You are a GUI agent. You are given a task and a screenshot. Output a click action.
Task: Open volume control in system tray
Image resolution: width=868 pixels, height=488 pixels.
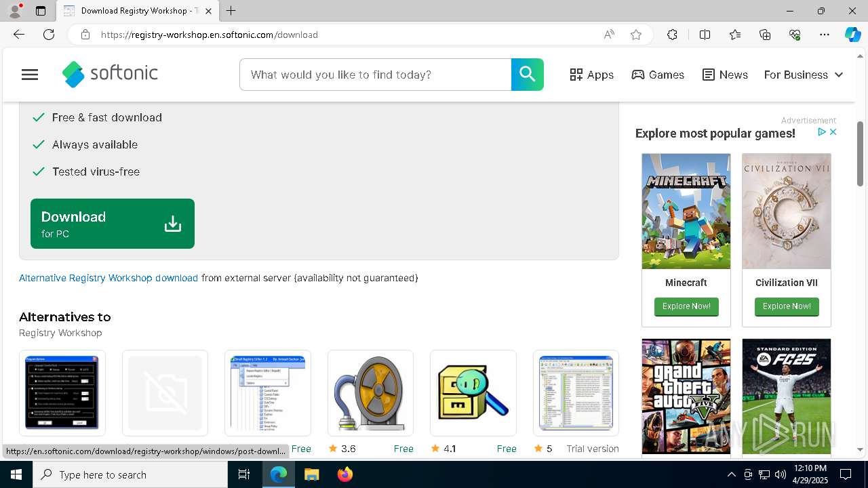781,474
